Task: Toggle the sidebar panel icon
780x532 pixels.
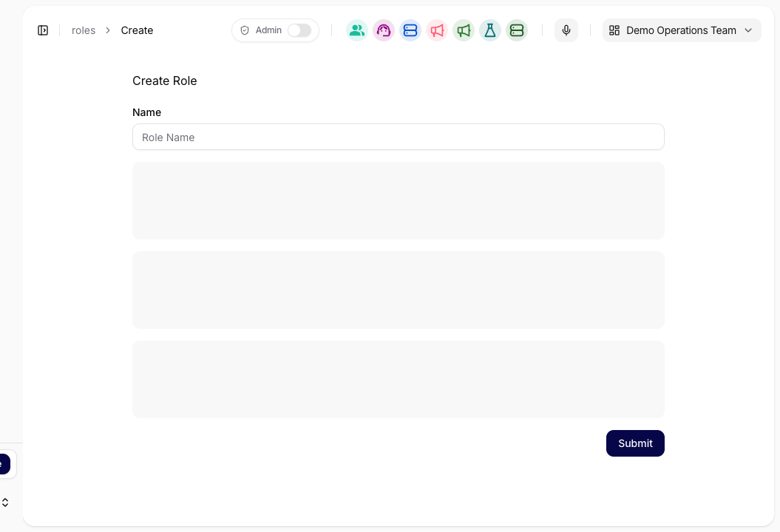Action: pos(43,30)
